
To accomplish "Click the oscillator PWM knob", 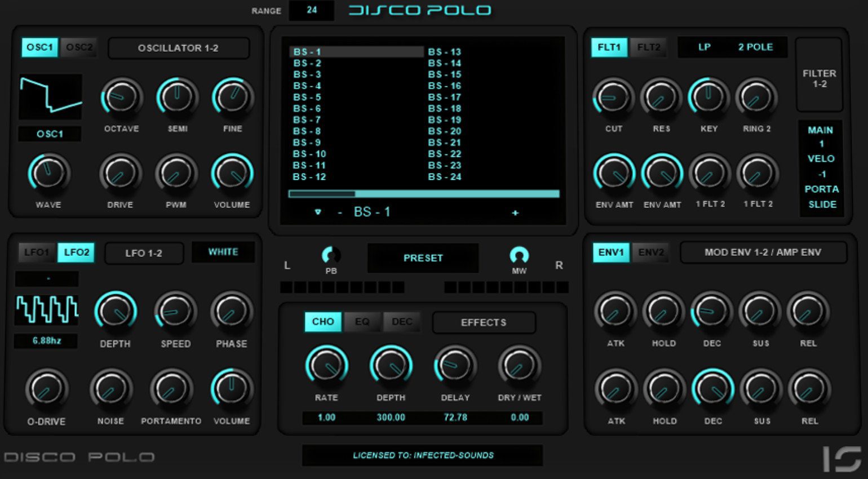I will pos(176,174).
